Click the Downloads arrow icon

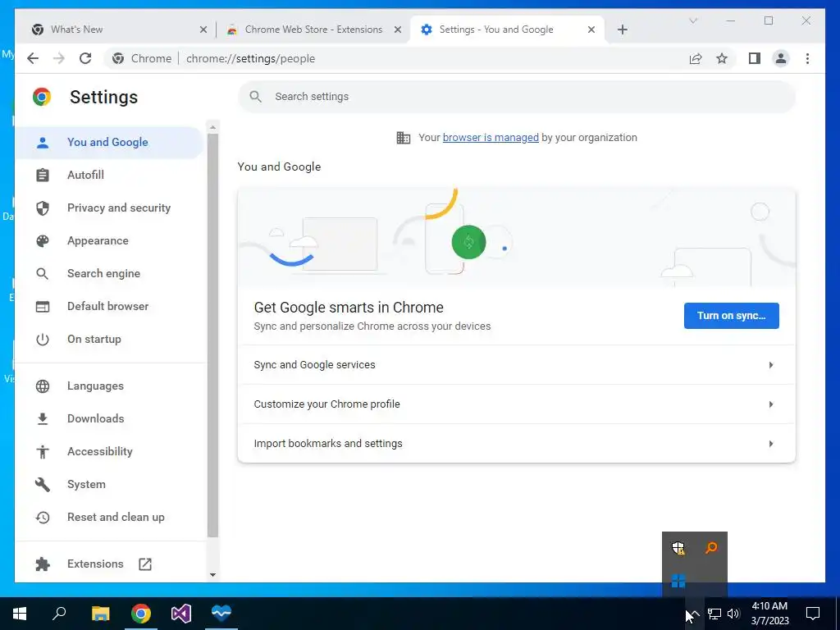coord(43,418)
